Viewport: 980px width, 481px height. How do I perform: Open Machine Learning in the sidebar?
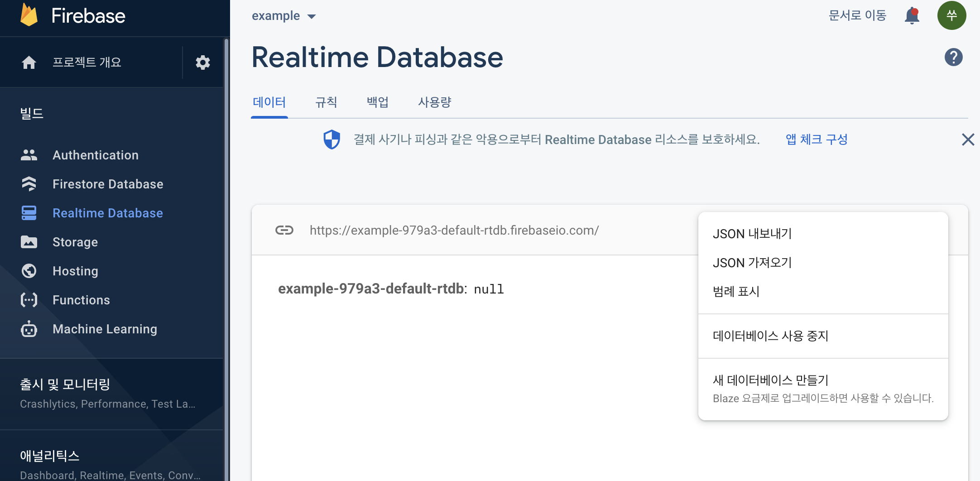click(x=111, y=329)
